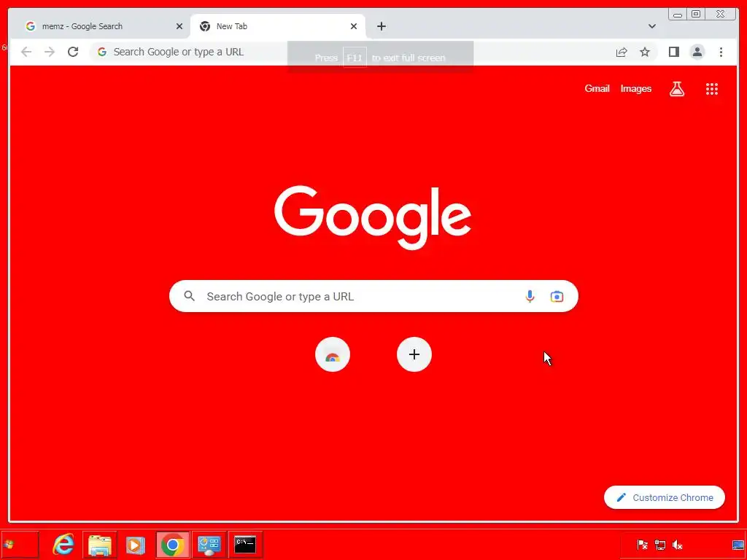Add a new shortcut tile
Viewport: 747px width, 560px height.
414,354
